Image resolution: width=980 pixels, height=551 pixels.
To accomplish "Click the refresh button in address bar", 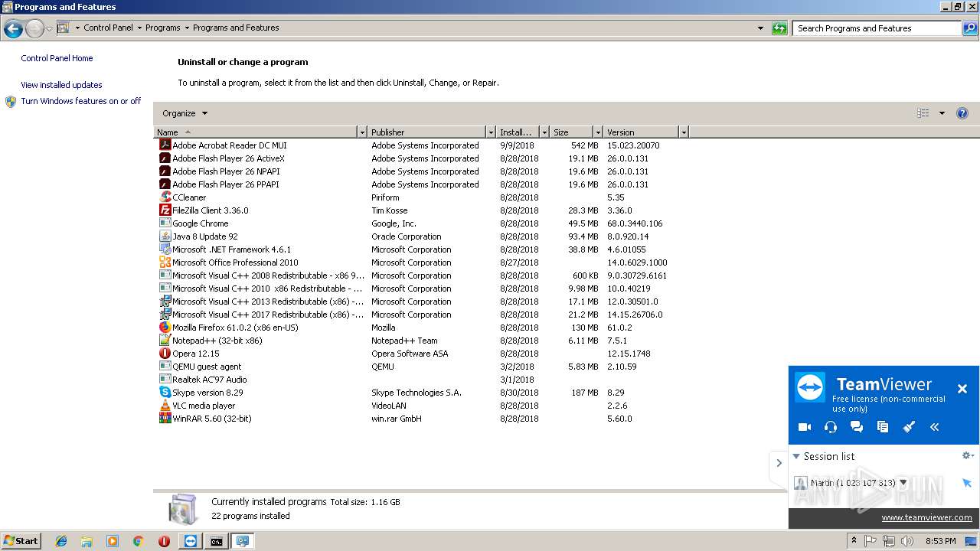I will click(x=779, y=28).
